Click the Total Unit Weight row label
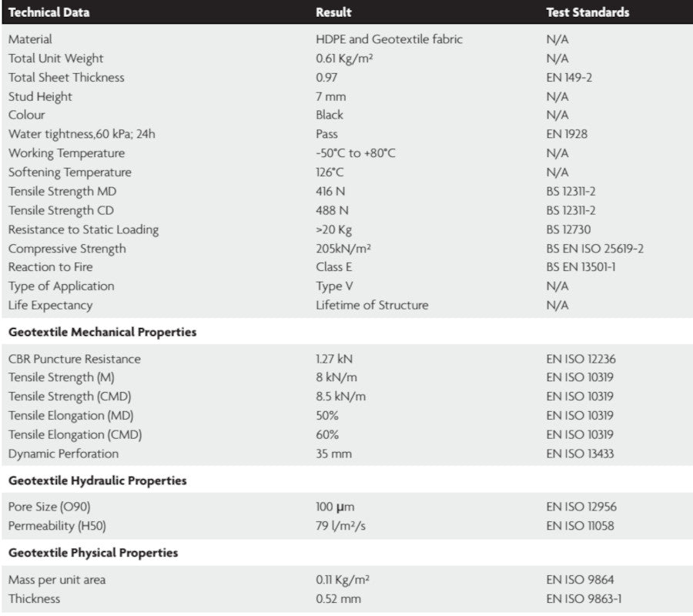693x616 pixels. (55, 59)
